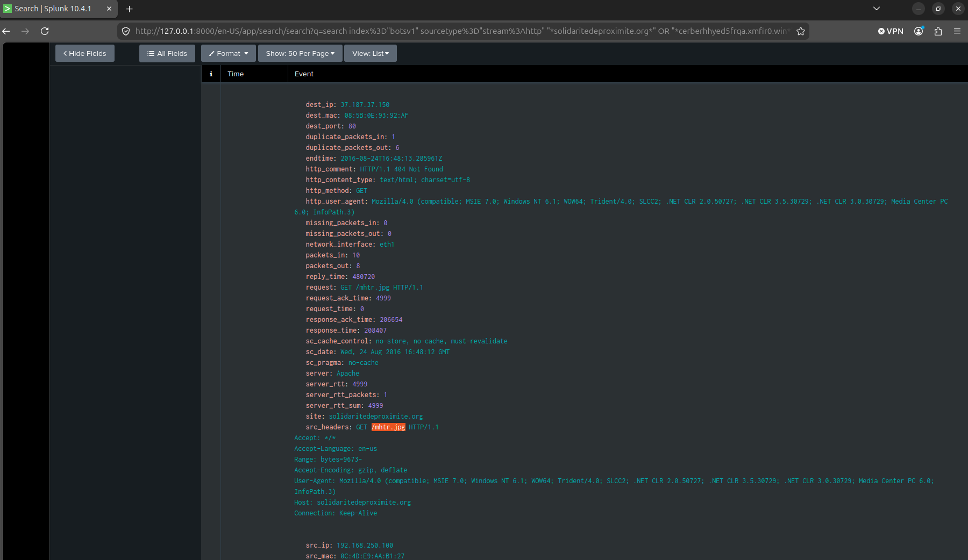Open the View: List dropdown
This screenshot has width=968, height=560.
point(371,53)
